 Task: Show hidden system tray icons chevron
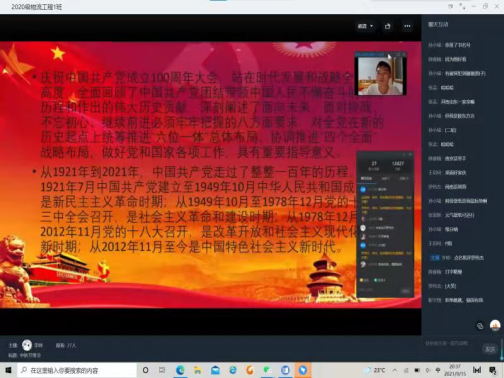(x=395, y=370)
